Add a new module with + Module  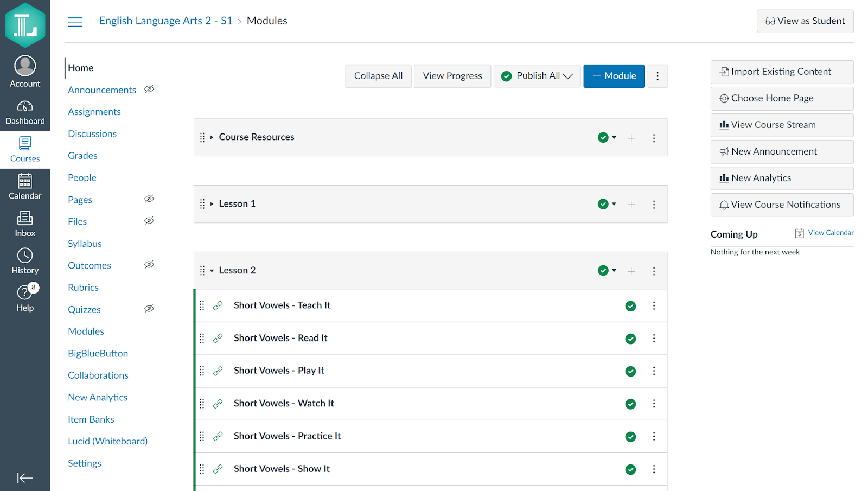click(614, 76)
